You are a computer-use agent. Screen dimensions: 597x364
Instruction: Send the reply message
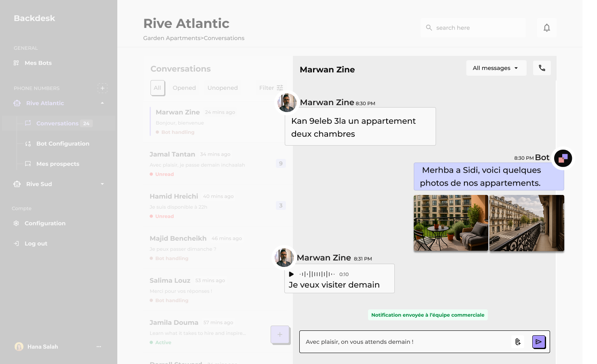(x=539, y=342)
